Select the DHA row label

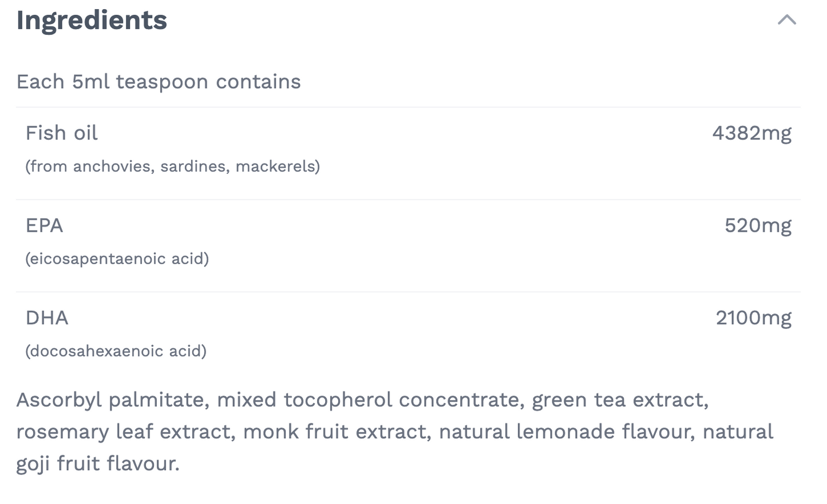[x=47, y=318]
